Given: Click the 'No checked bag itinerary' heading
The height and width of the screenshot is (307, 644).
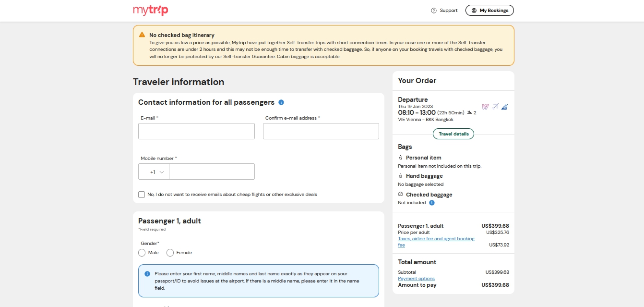Looking at the screenshot, I should (182, 35).
